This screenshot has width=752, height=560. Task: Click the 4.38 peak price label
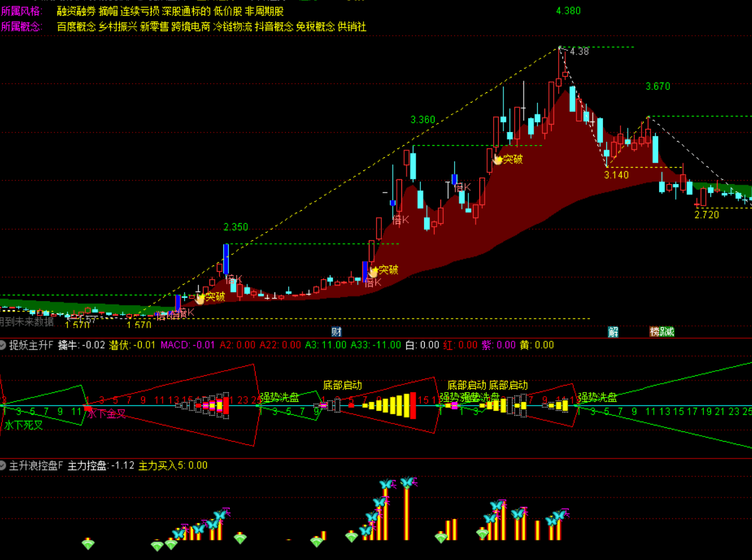579,52
